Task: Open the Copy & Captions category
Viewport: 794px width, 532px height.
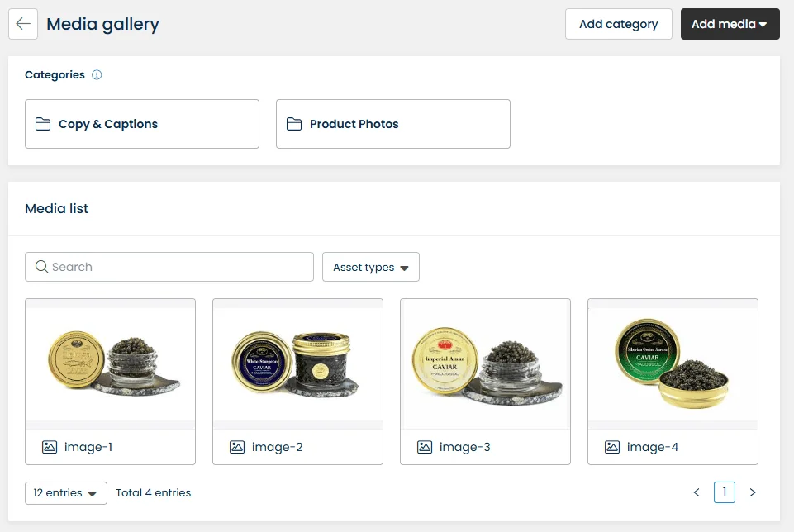Action: click(x=141, y=124)
